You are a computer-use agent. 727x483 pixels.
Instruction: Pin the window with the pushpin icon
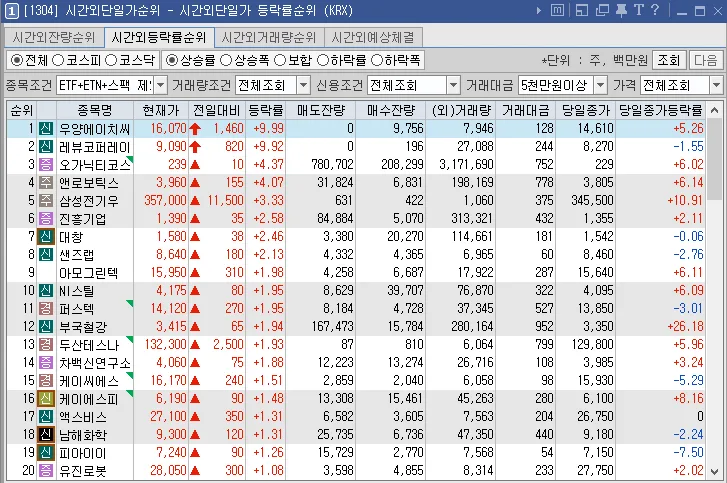pyautogui.click(x=621, y=10)
